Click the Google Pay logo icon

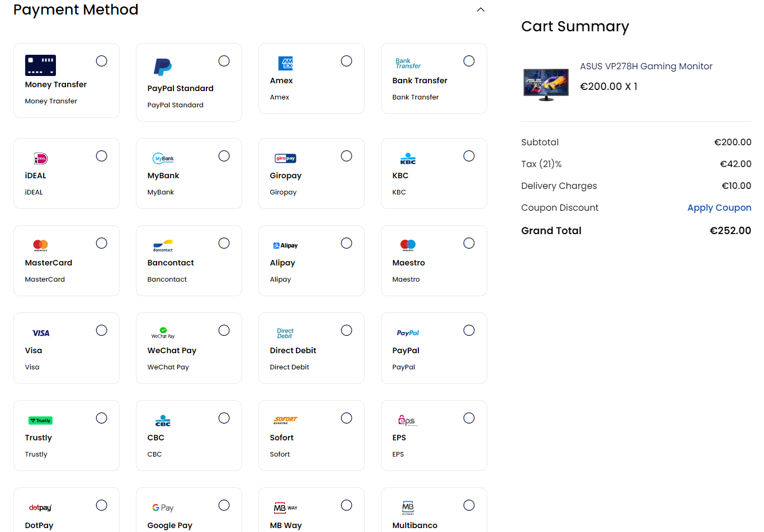click(x=163, y=508)
